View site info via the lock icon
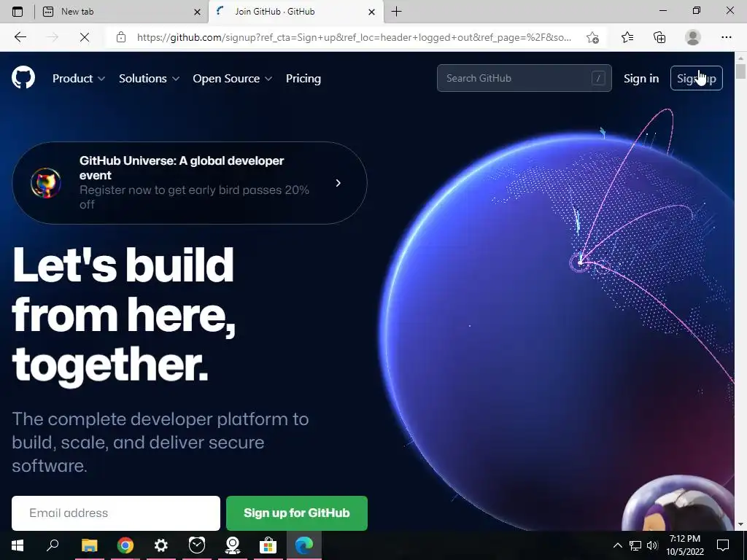Image resolution: width=747 pixels, height=560 pixels. pyautogui.click(x=121, y=37)
